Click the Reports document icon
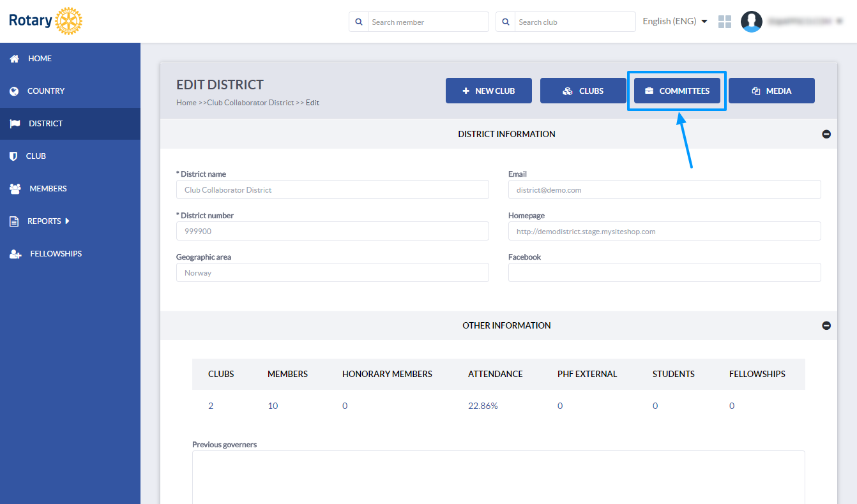 (x=14, y=221)
